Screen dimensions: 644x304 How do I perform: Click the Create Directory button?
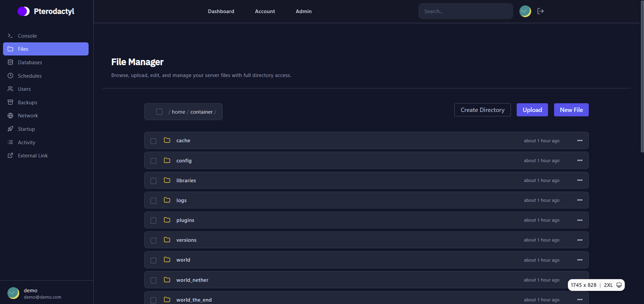482,110
